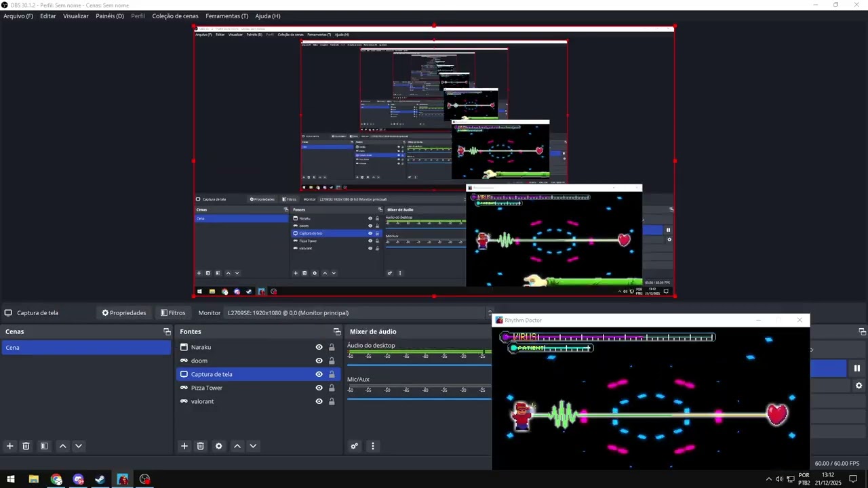Lock the Captura de tela source

pos(332,374)
